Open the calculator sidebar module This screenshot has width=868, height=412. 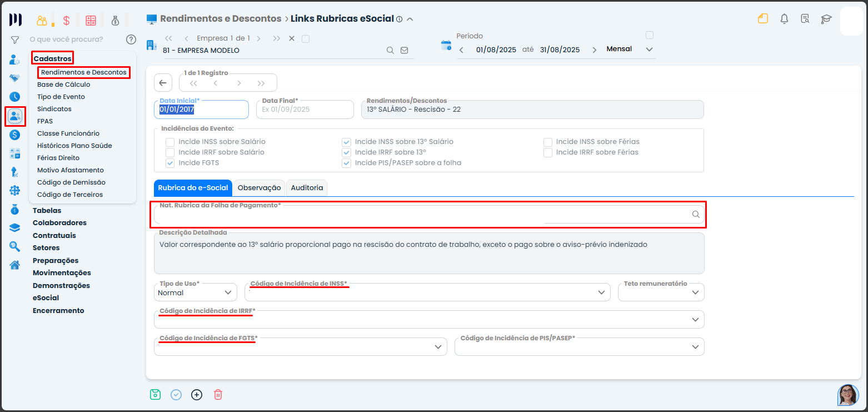(15, 153)
